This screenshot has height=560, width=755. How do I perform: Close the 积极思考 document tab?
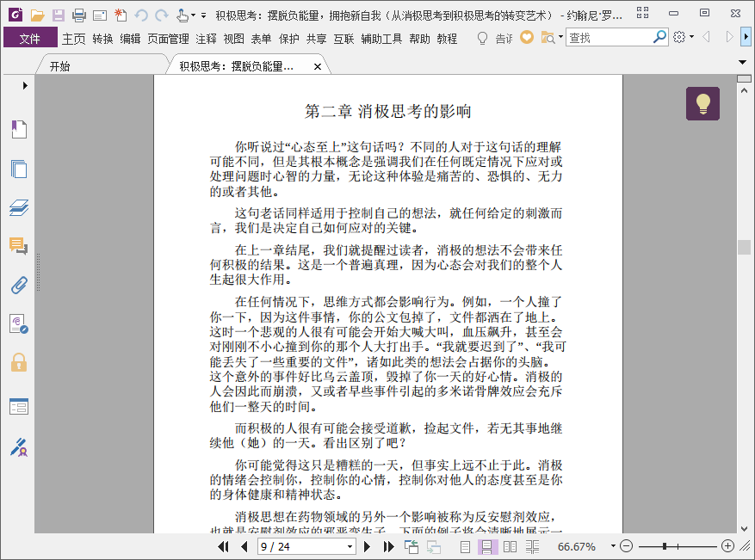(x=318, y=67)
